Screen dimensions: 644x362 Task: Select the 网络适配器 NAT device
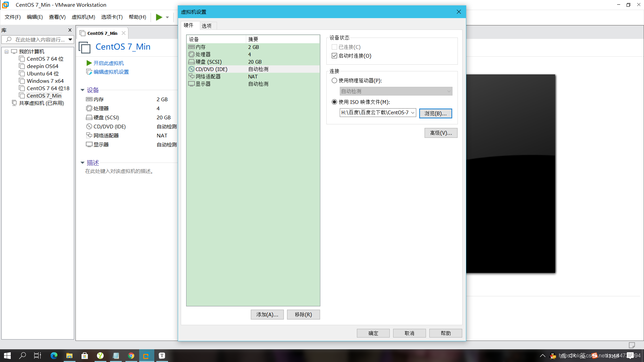point(209,76)
